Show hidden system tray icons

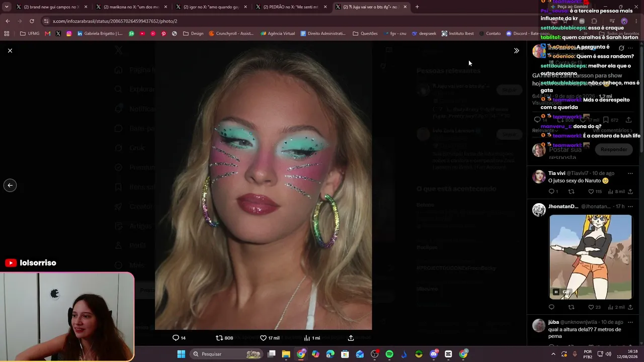coord(553,354)
